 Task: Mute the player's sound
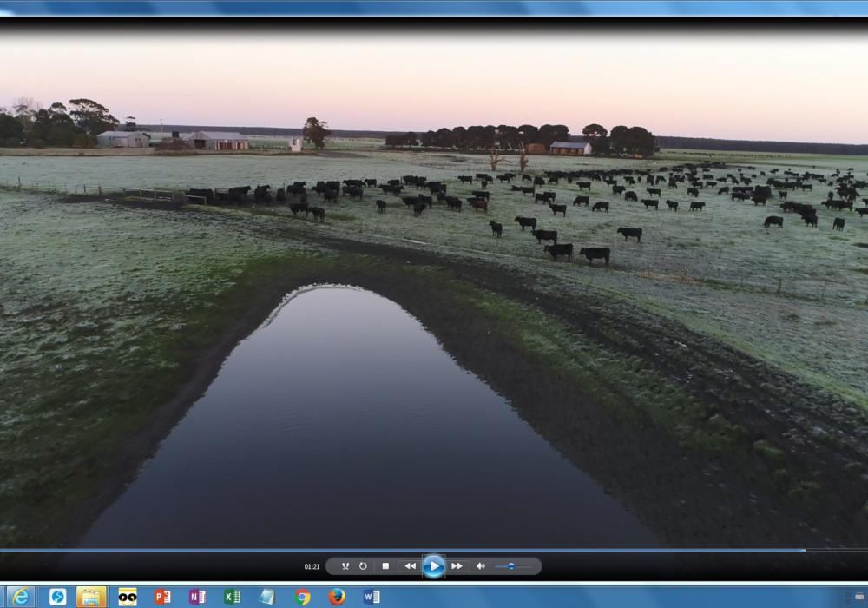tap(481, 566)
